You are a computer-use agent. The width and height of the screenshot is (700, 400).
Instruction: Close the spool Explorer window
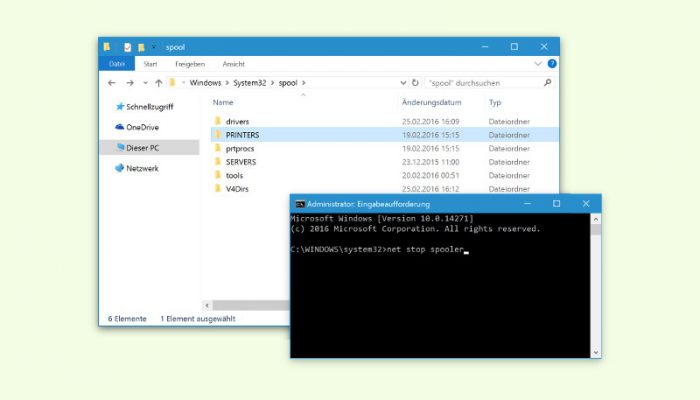point(544,46)
